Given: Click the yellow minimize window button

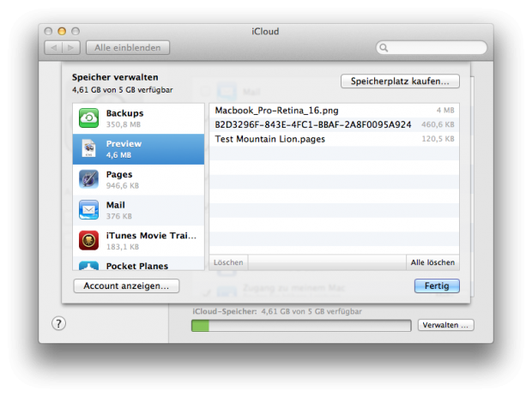Looking at the screenshot, I should point(62,31).
